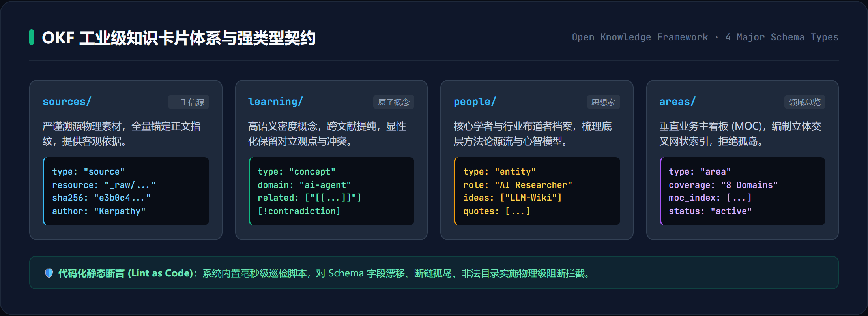Click the areas/ card heading

pos(677,102)
